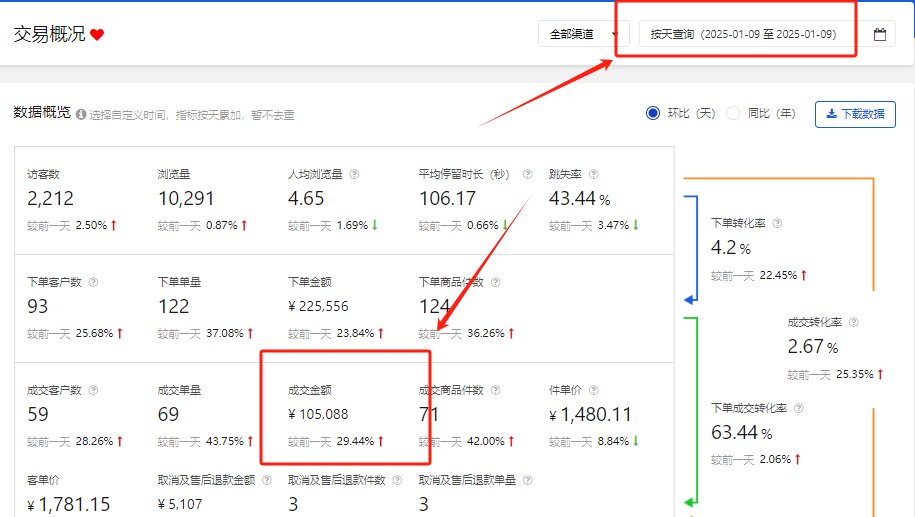This screenshot has width=915, height=517.
Task: Click the 件单价 value ¥1,480.11
Action: 590,415
